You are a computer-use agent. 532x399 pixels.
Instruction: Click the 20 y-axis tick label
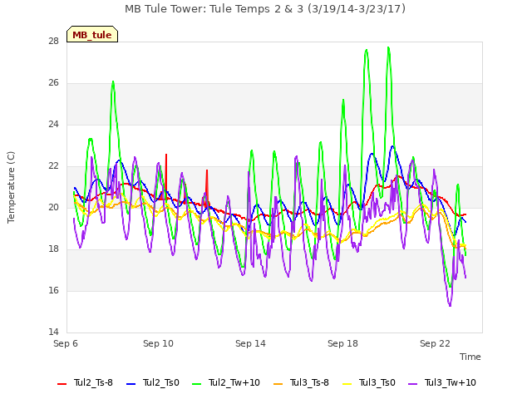(x=53, y=207)
